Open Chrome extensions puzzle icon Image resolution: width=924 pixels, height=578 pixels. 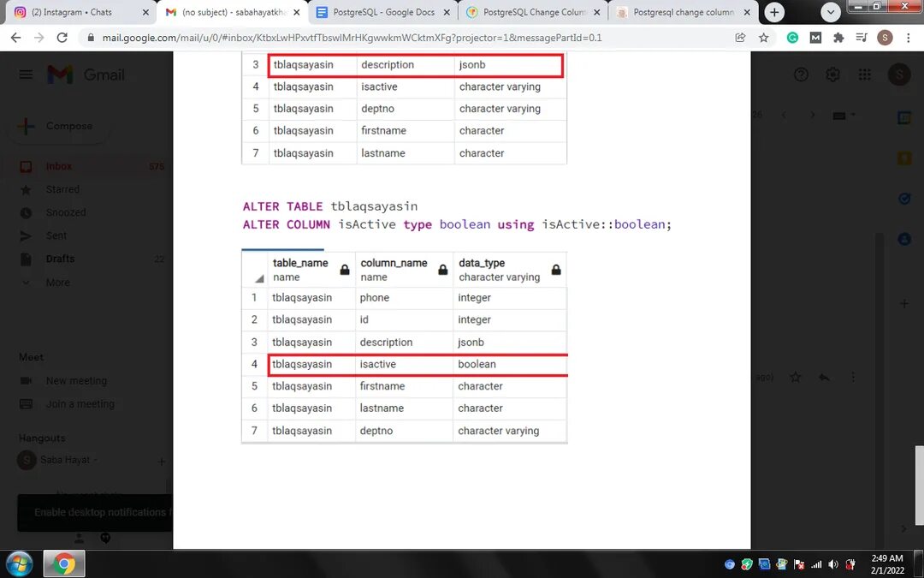[x=838, y=38]
